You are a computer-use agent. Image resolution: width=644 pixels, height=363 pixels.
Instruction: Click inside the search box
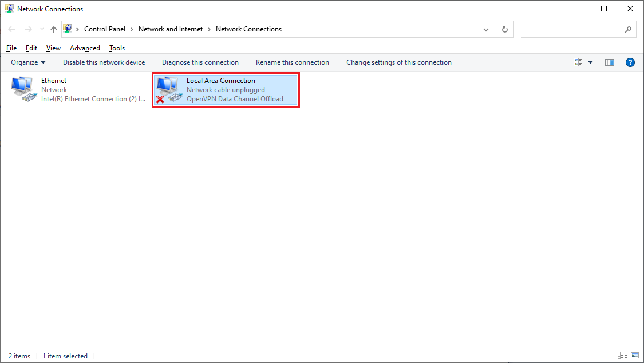572,29
